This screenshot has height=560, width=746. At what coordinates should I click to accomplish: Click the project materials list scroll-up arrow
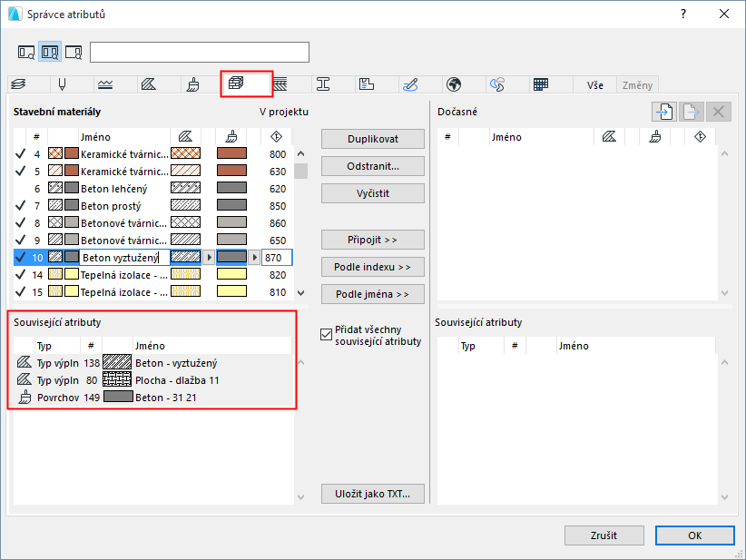coord(300,153)
